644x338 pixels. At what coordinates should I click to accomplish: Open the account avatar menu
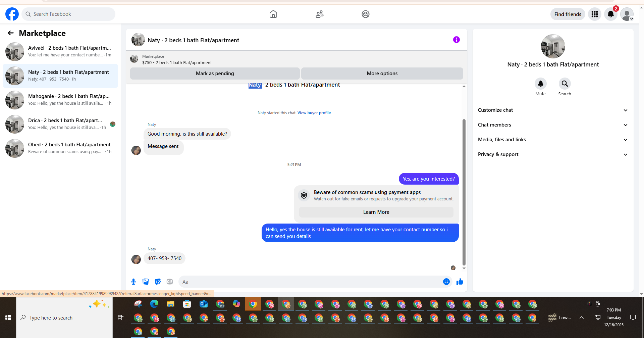coord(627,14)
